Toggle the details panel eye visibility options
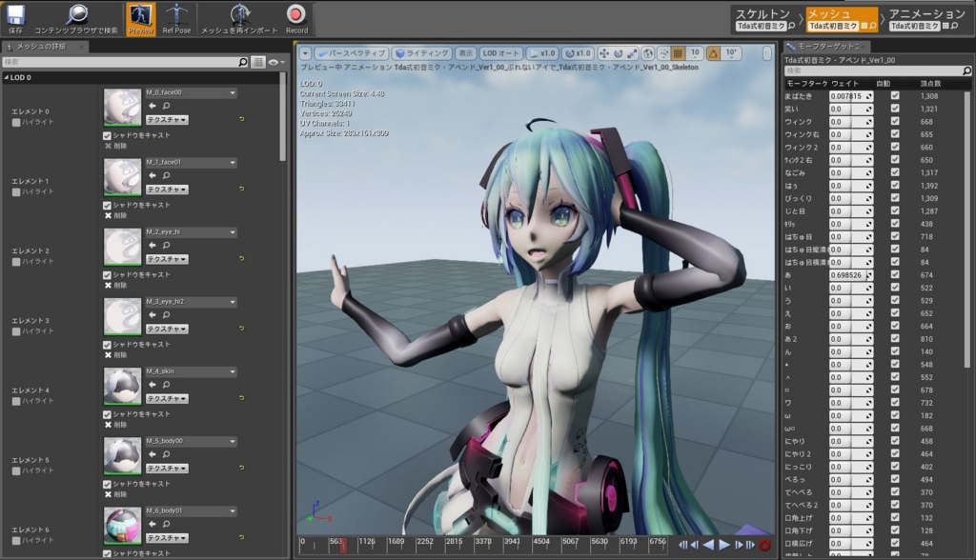Viewport: 976px width, 560px height. click(x=275, y=62)
